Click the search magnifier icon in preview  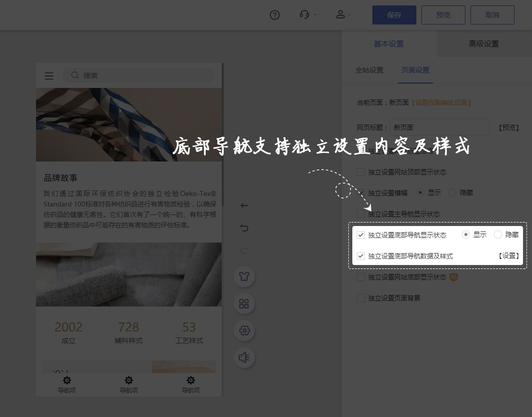75,75
